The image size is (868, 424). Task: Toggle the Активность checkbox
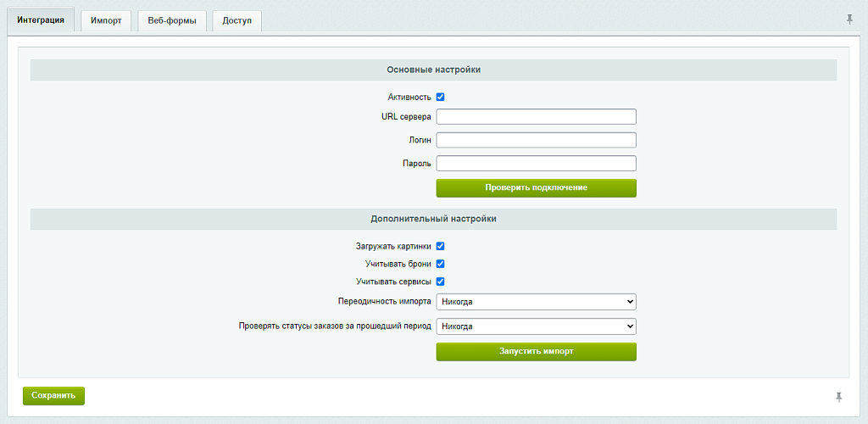[x=441, y=98]
